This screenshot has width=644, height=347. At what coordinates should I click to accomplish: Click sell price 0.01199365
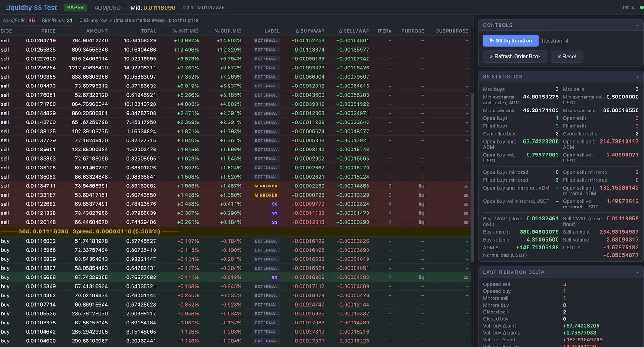coord(40,77)
